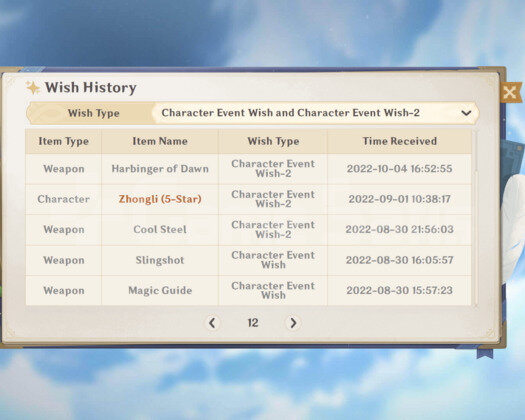Go to the next wish history page
The width and height of the screenshot is (525, 420).
(x=293, y=323)
